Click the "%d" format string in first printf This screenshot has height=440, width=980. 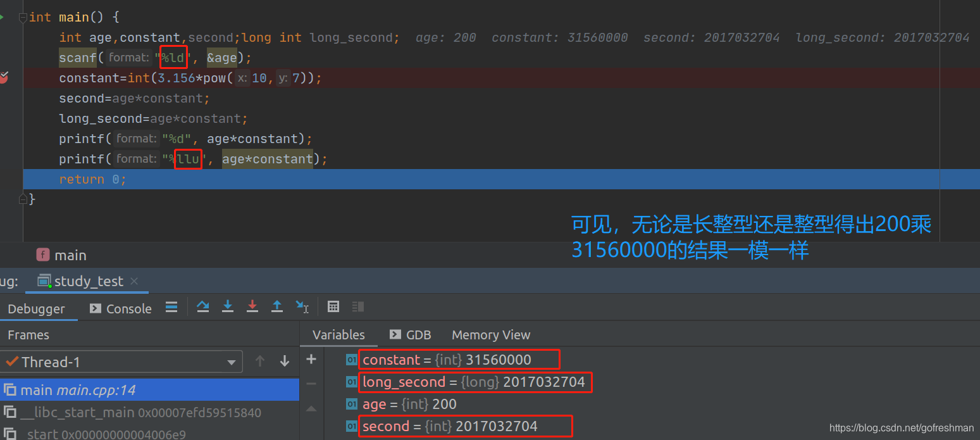pos(177,139)
